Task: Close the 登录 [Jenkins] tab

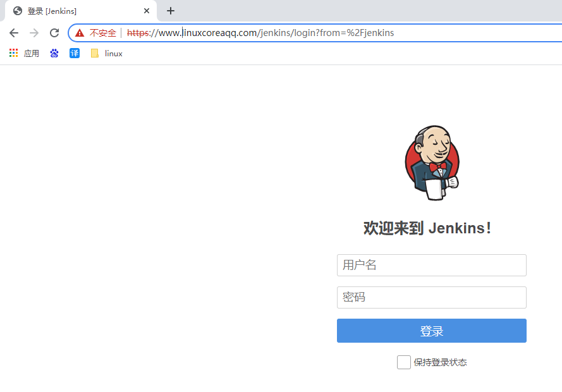Action: pyautogui.click(x=147, y=11)
